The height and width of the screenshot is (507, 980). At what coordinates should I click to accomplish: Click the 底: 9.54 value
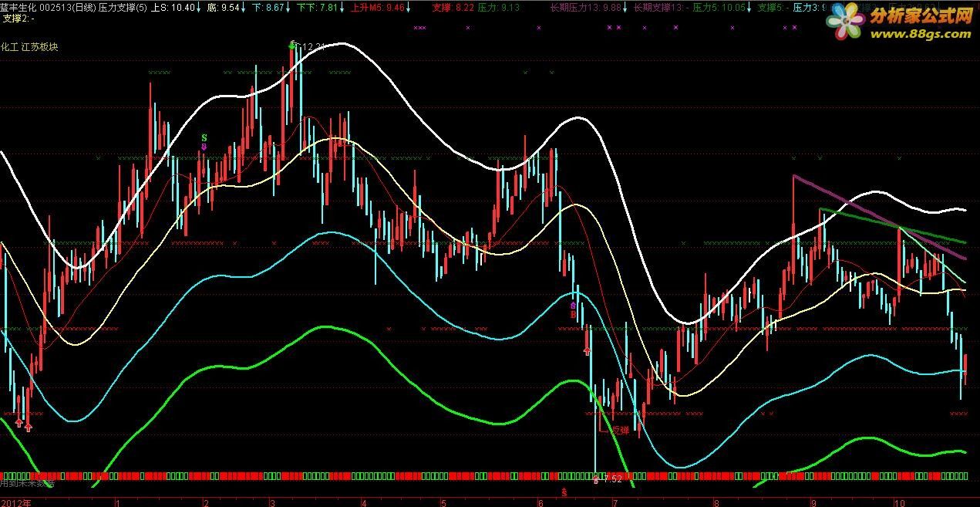[x=224, y=7]
